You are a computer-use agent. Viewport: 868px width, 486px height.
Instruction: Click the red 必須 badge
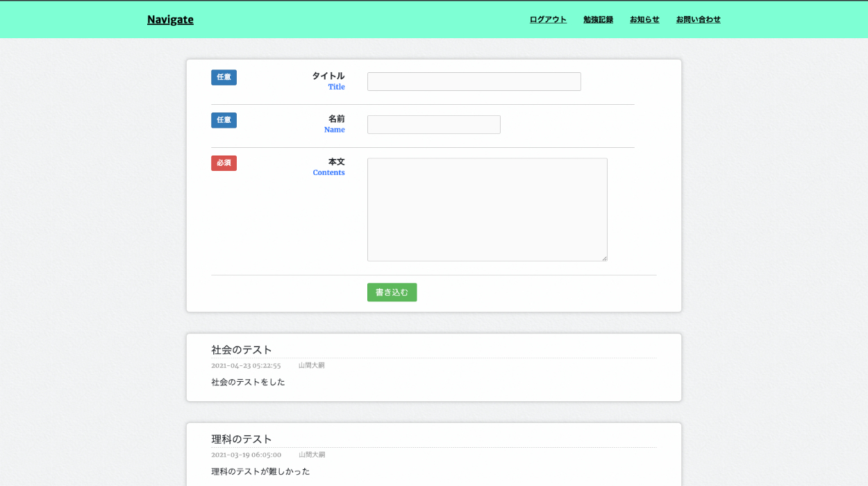224,163
